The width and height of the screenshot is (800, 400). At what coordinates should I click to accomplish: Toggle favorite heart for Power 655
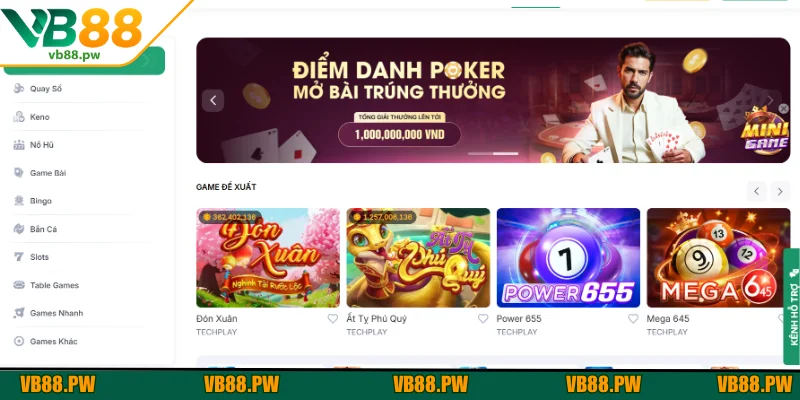633,319
